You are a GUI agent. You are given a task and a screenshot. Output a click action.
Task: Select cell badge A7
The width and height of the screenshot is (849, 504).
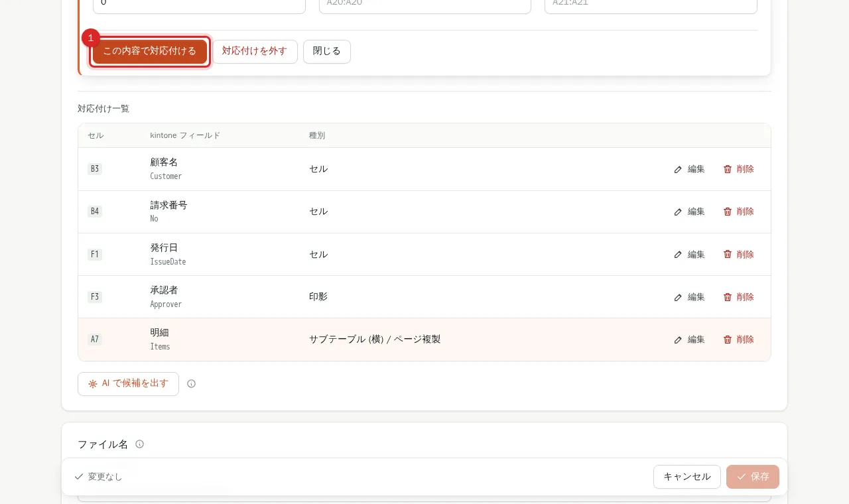click(x=95, y=340)
